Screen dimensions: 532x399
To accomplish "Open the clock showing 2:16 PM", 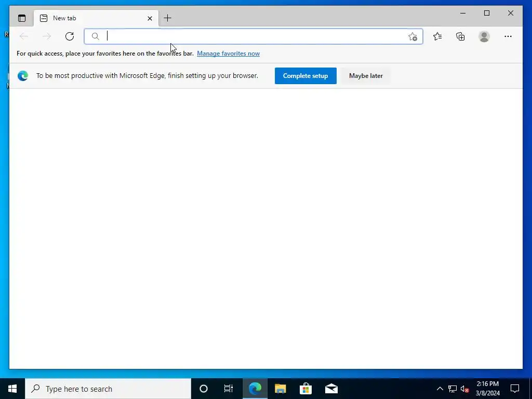I will pyautogui.click(x=487, y=389).
